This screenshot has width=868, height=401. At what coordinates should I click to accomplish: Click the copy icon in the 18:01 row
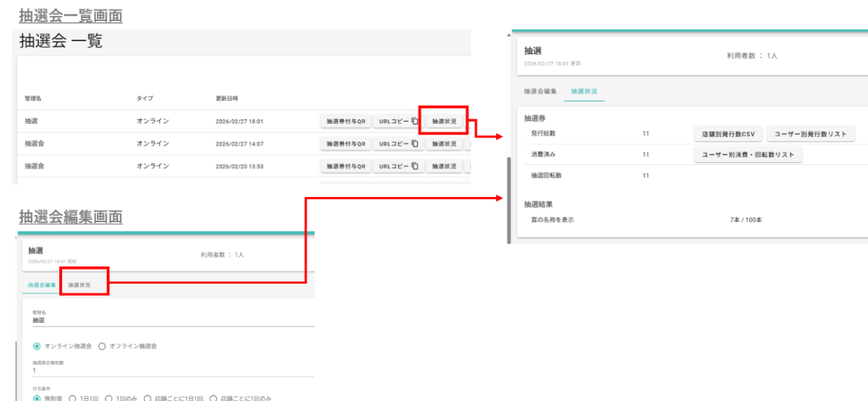pos(415,122)
